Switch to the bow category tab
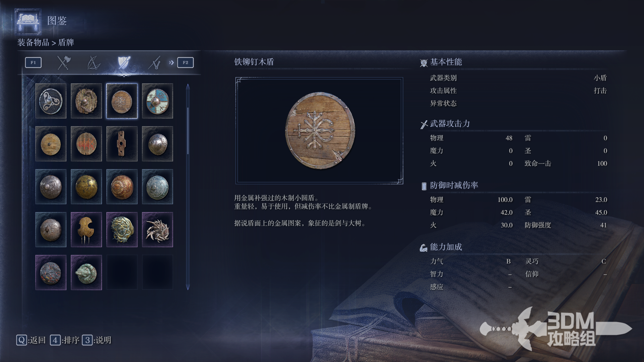Viewport: 644px width, 362px height. (x=94, y=62)
